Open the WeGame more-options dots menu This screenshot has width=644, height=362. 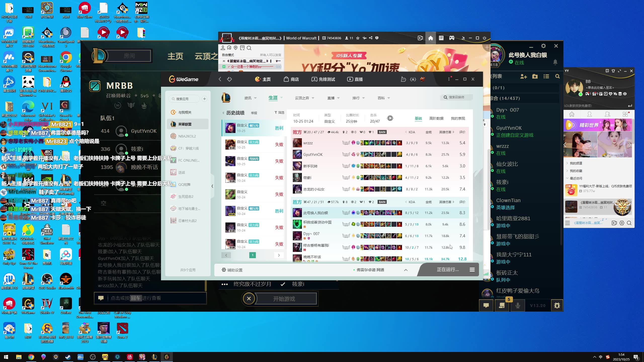click(449, 79)
